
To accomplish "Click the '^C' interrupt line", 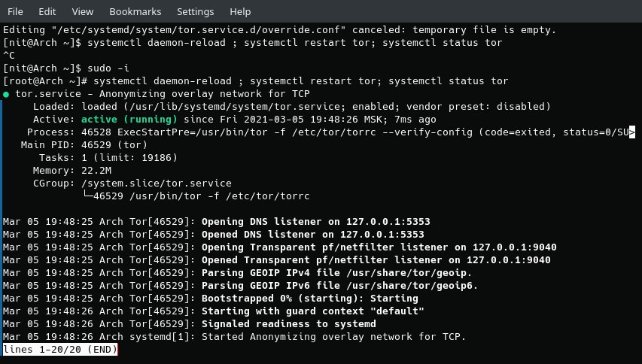I will [9, 55].
